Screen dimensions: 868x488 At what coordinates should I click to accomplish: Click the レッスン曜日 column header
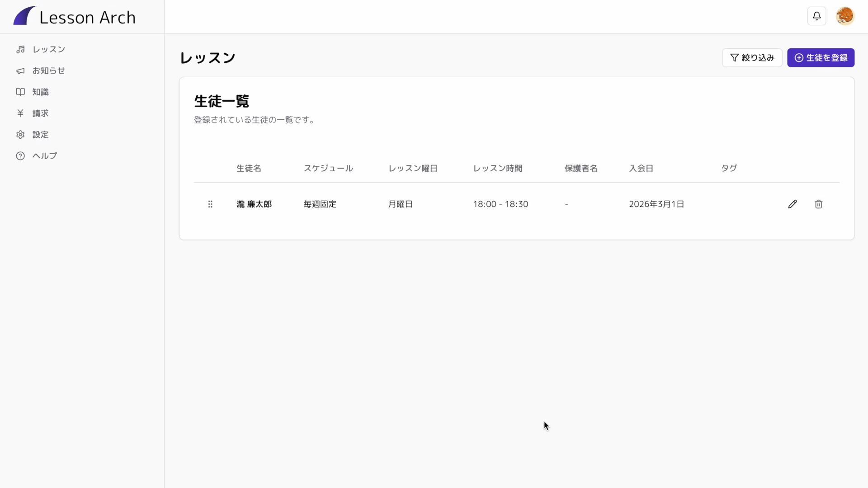point(413,169)
